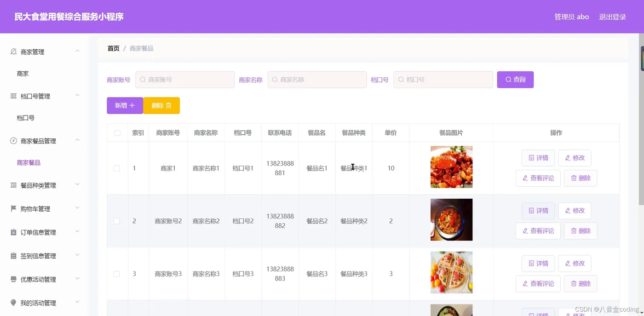The width and height of the screenshot is (644, 316).
Task: Click the waffle image in row 3
Action: tap(451, 272)
